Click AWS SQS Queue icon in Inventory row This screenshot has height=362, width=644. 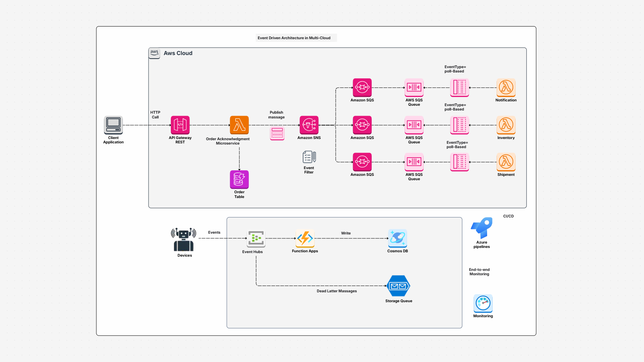[x=414, y=125]
